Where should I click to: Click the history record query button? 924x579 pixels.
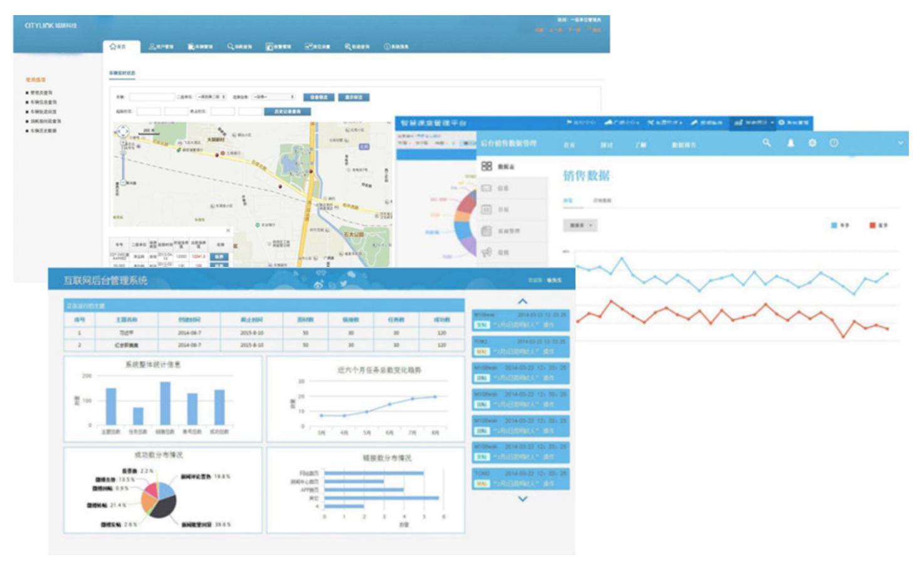[x=288, y=112]
